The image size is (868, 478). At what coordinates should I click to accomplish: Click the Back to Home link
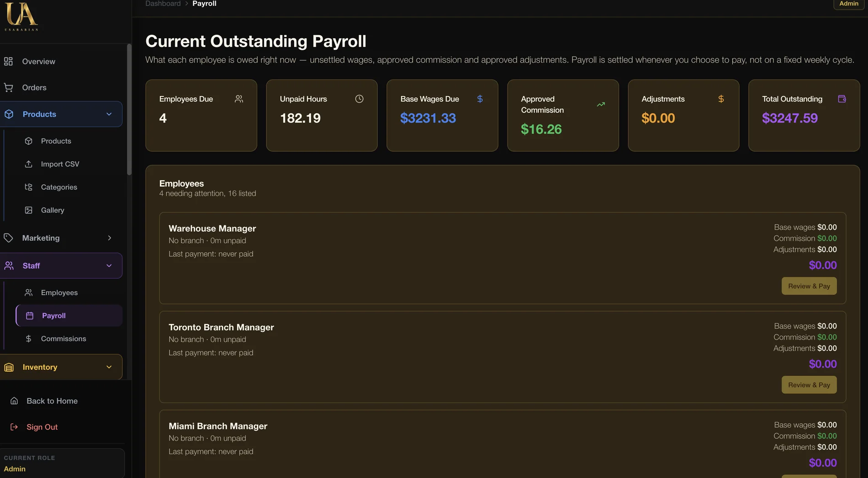pos(52,401)
